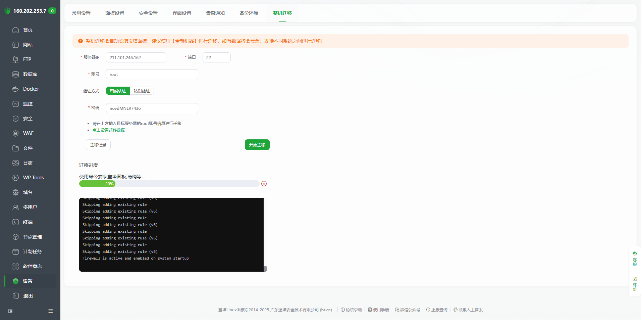Cancel the migration with the red X
644x320 pixels.
[x=264, y=184]
